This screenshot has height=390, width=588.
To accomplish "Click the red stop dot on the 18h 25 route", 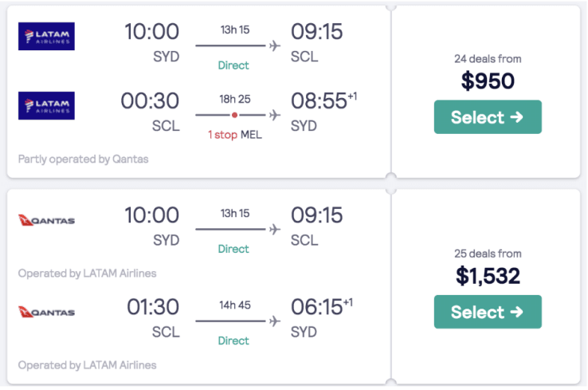I will 234,115.
